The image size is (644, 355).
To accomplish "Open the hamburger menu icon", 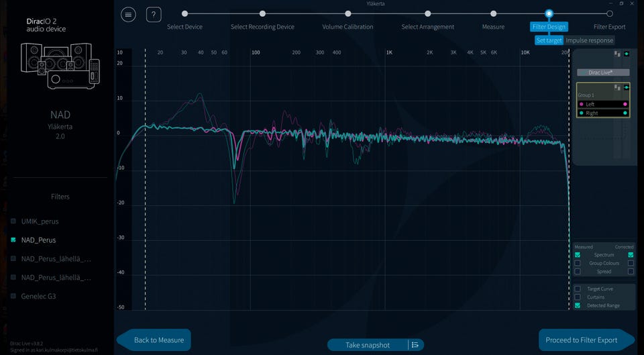I will (x=128, y=15).
